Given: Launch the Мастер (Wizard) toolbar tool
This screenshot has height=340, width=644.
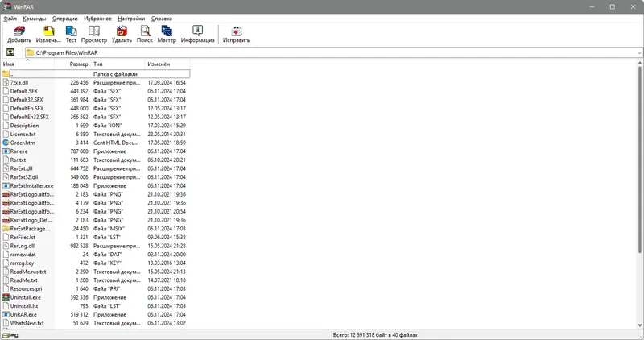Looking at the screenshot, I should pyautogui.click(x=167, y=34).
